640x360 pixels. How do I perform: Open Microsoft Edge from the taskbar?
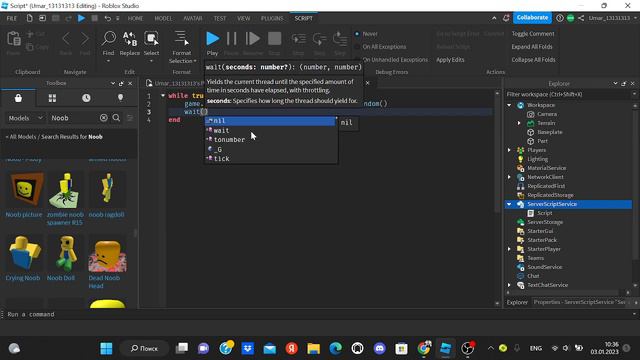[x=336, y=348]
